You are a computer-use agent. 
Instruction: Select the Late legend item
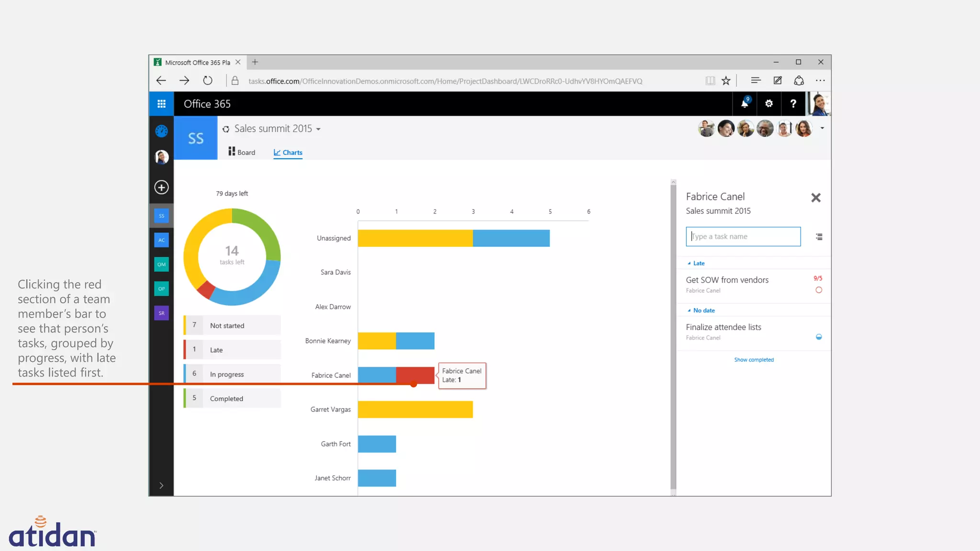[232, 350]
